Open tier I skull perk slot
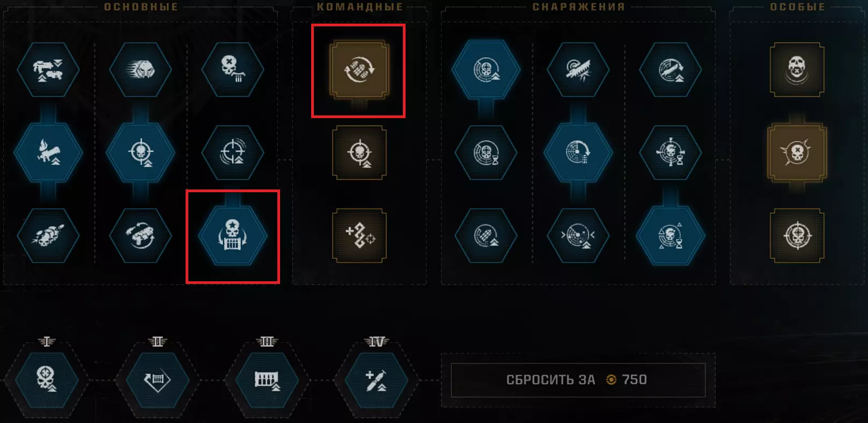Screen dimensions: 868x423 click(x=47, y=380)
